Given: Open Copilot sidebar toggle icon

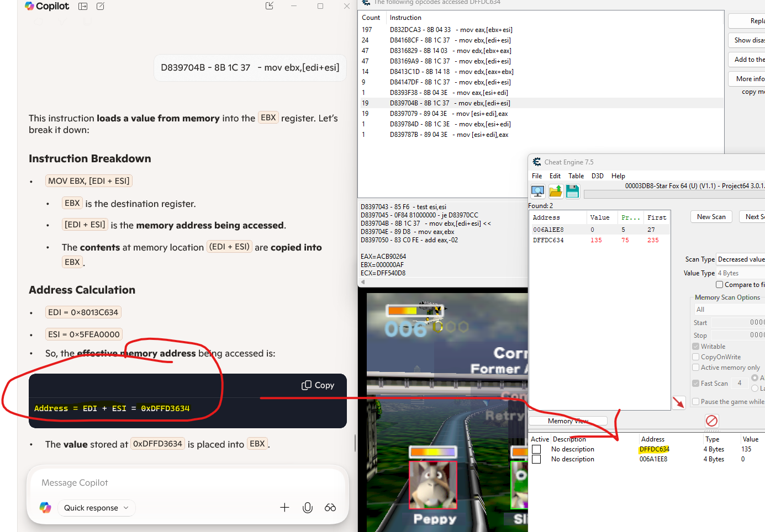Looking at the screenshot, I should click(83, 6).
